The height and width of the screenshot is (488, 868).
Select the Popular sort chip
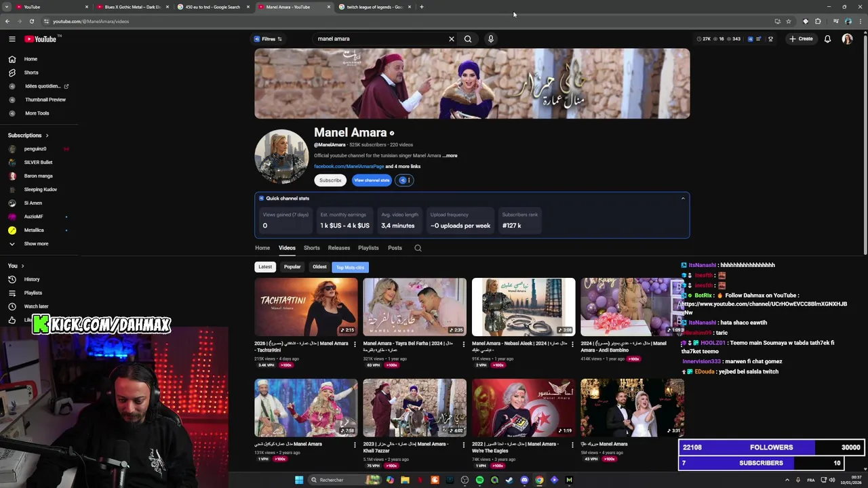point(292,267)
